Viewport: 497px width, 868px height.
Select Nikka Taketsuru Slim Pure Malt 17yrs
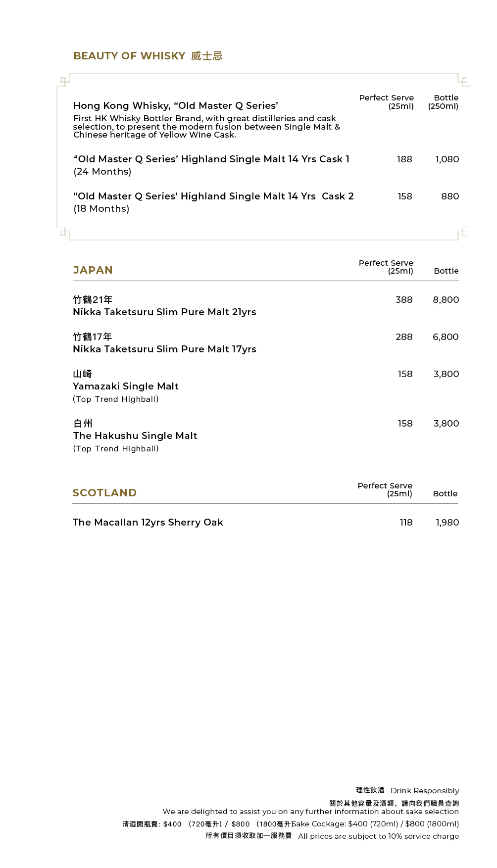(x=164, y=349)
